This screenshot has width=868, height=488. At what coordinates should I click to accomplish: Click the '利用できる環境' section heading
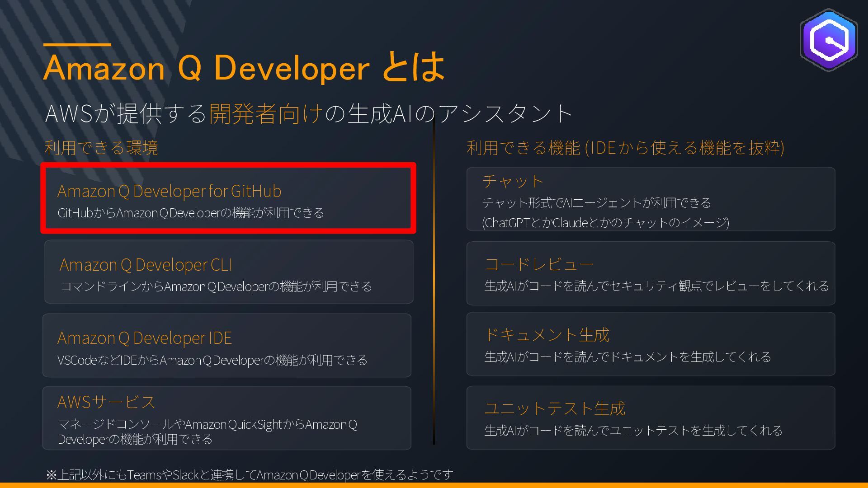click(101, 148)
